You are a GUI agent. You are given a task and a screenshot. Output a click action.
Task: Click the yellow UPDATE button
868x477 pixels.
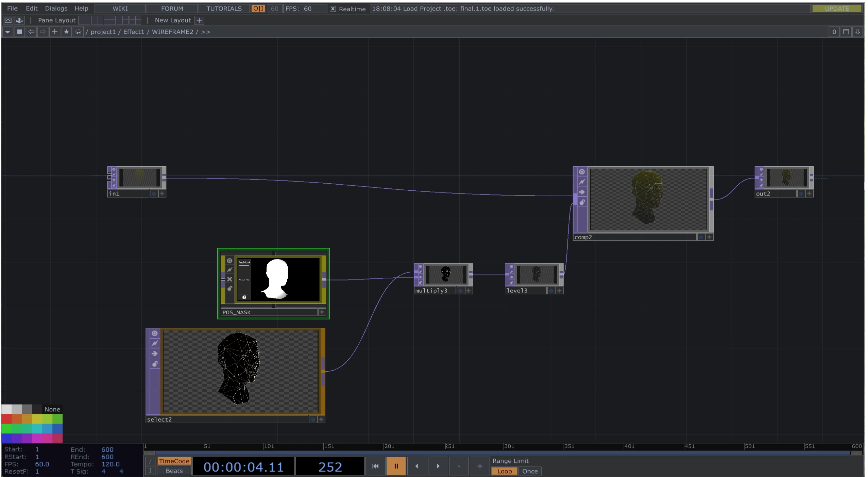coord(837,8)
